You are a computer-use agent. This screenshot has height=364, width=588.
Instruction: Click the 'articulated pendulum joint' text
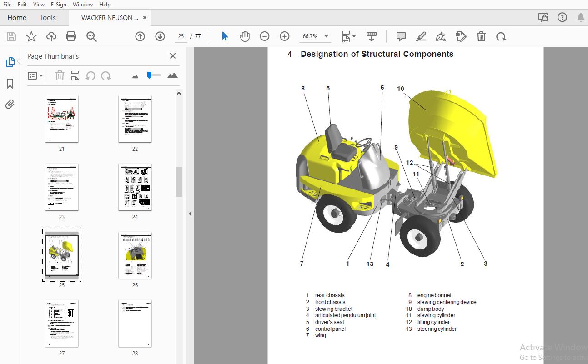click(345, 315)
